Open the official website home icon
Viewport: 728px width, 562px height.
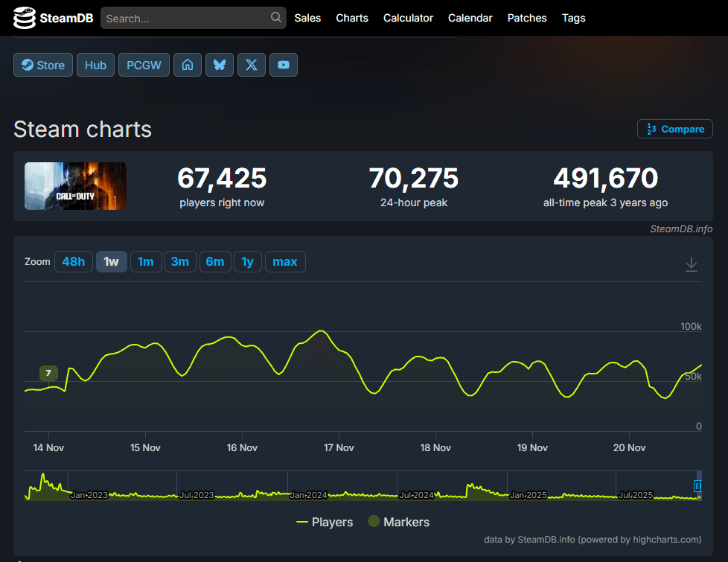(x=188, y=65)
